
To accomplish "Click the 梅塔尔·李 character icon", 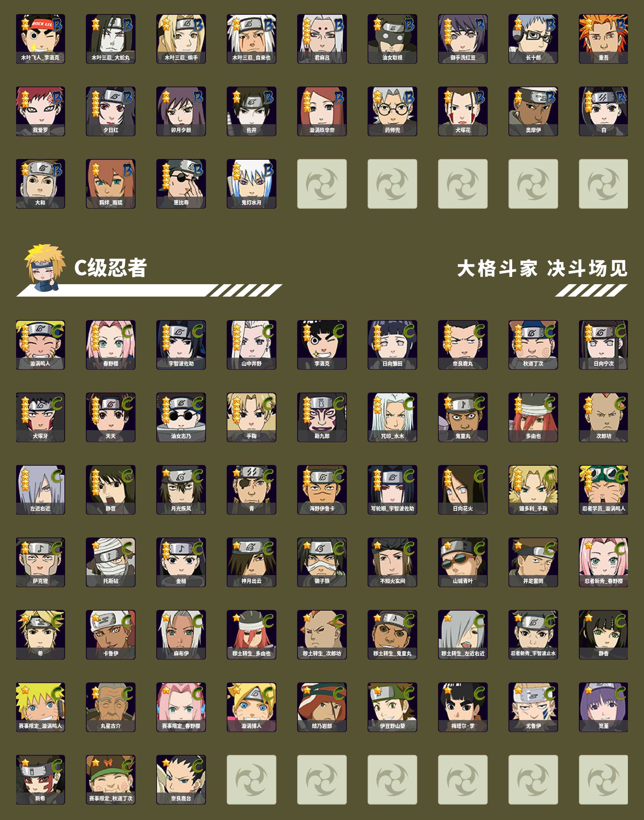I will pos(463,707).
